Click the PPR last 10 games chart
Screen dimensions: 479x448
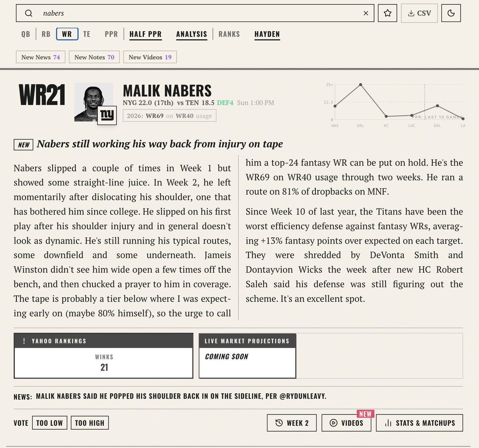click(395, 105)
